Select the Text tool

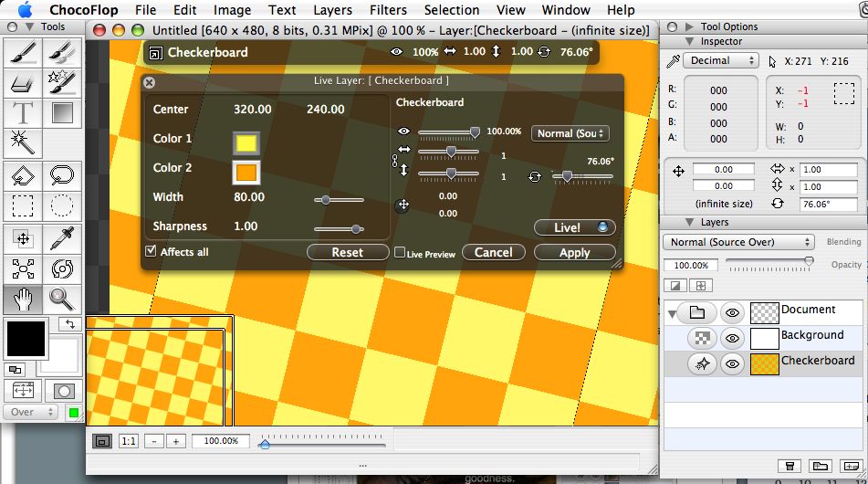click(23, 113)
